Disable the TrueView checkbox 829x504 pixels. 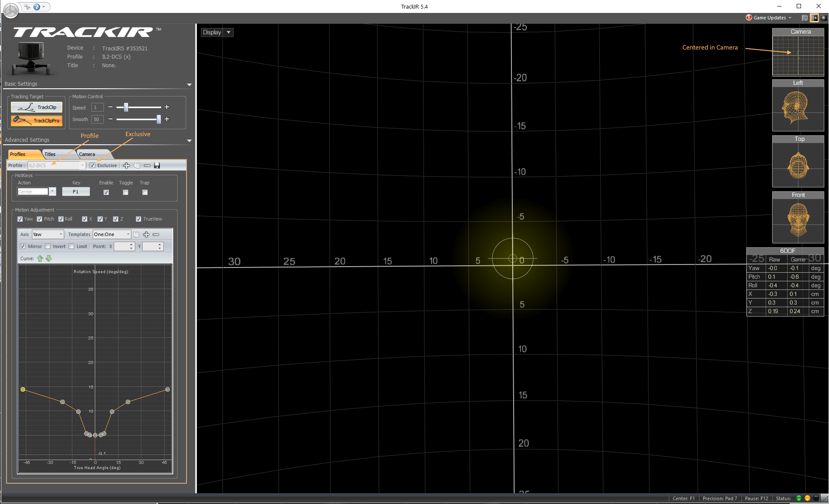click(138, 219)
